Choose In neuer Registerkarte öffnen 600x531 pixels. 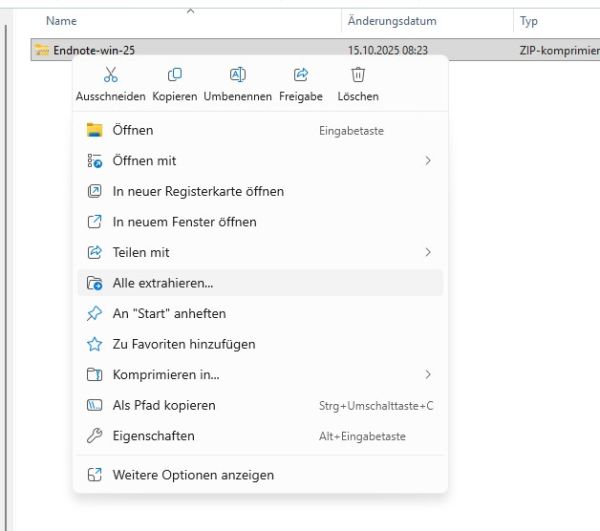click(x=198, y=191)
